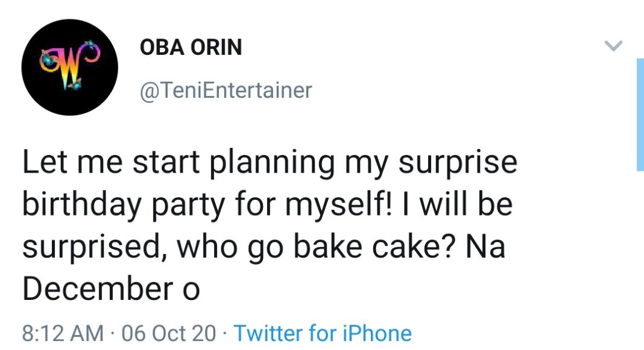Visit the @TeniEntertainer handle
Screen dimensions: 644x350
point(226,91)
